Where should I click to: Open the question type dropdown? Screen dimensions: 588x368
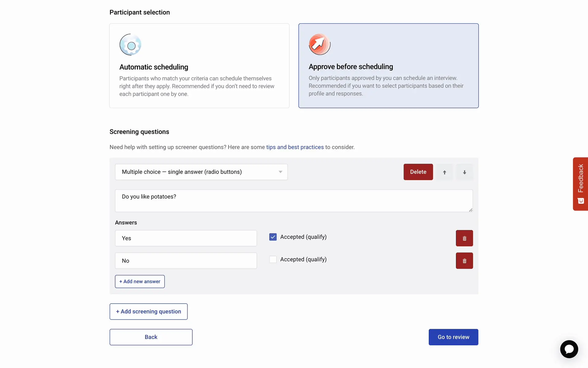(x=201, y=172)
